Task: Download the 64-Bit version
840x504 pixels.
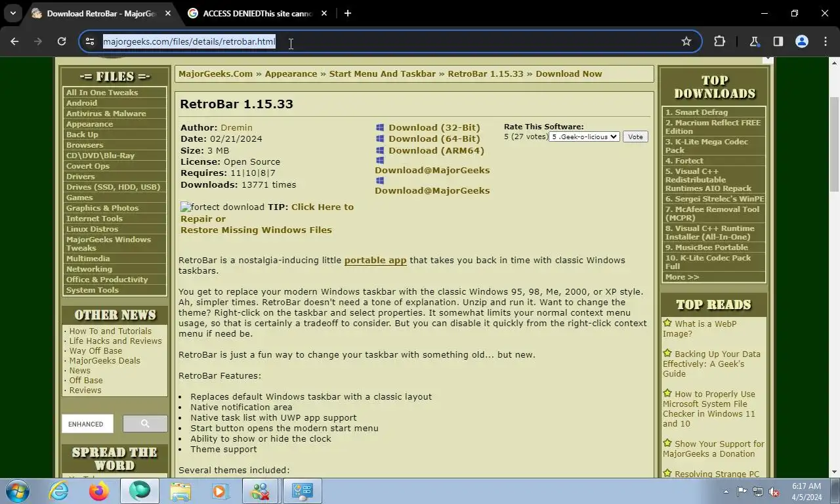Action: click(x=434, y=139)
